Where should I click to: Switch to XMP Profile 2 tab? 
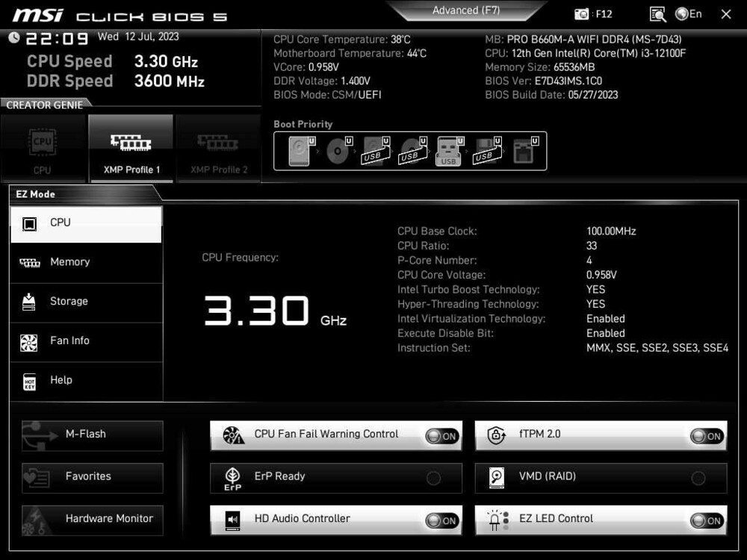click(x=218, y=149)
